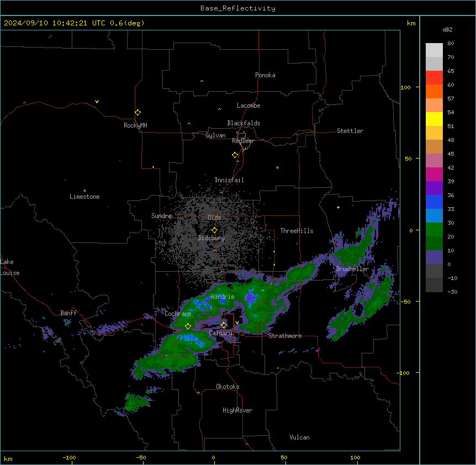
Task: Click the white caret marker west of Ponoka
Action: [x=202, y=81]
